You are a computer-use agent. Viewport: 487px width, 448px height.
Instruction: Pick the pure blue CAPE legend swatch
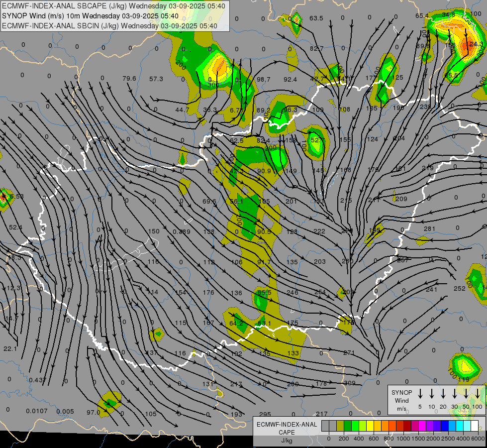tap(444, 426)
